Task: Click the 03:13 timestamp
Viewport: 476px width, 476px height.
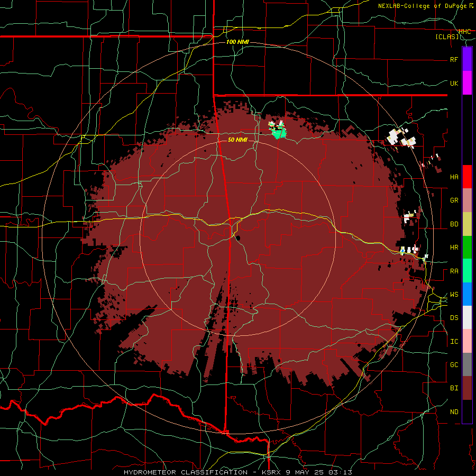Action: point(340,472)
